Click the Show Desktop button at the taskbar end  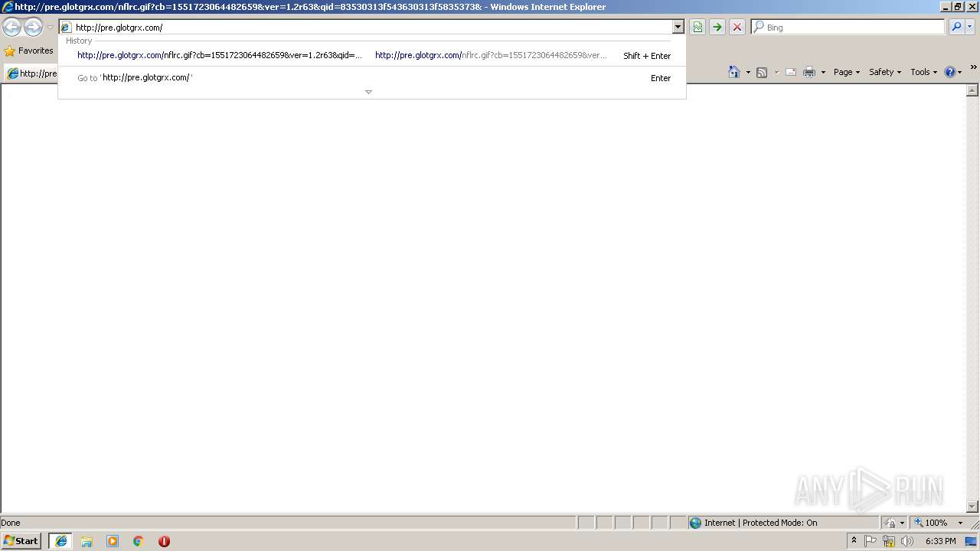972,541
